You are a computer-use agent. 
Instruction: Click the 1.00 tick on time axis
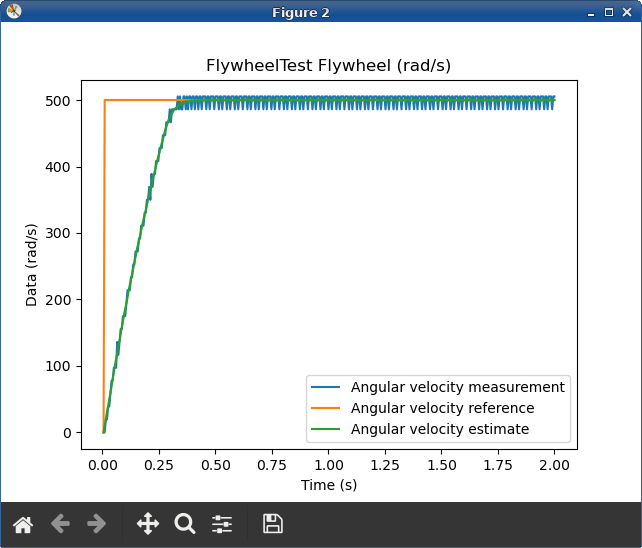click(328, 465)
